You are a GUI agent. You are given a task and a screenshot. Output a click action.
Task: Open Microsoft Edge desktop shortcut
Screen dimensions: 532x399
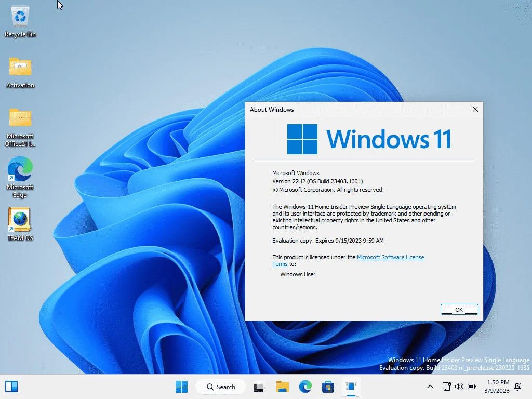pyautogui.click(x=20, y=177)
